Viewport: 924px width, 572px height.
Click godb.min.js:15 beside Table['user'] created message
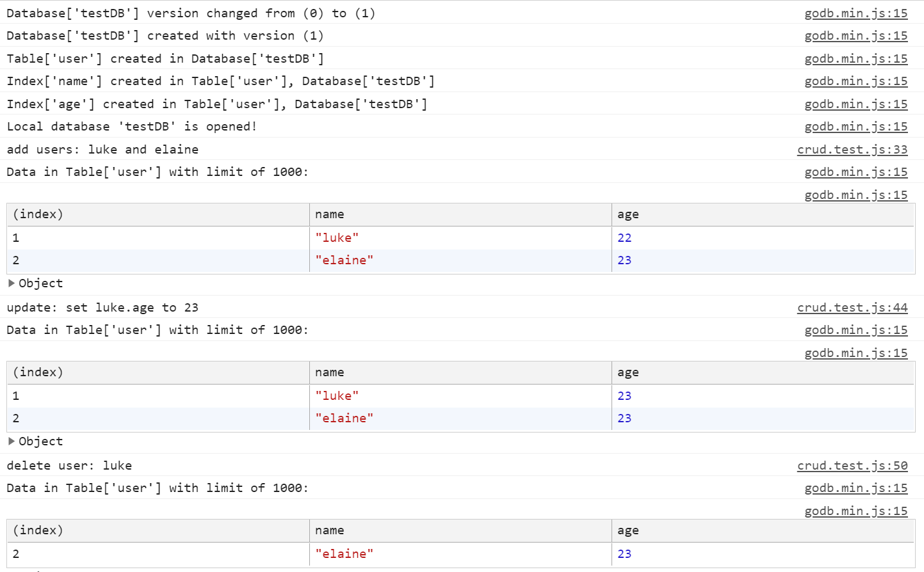(x=855, y=58)
